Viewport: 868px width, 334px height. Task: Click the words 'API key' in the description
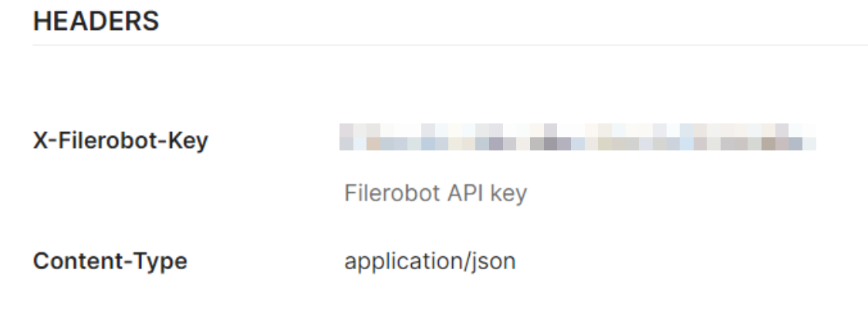tap(487, 193)
